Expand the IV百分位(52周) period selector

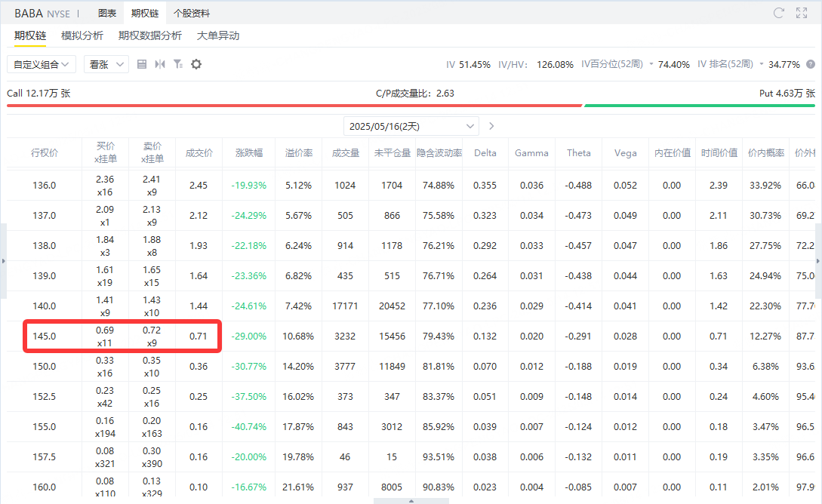point(651,64)
